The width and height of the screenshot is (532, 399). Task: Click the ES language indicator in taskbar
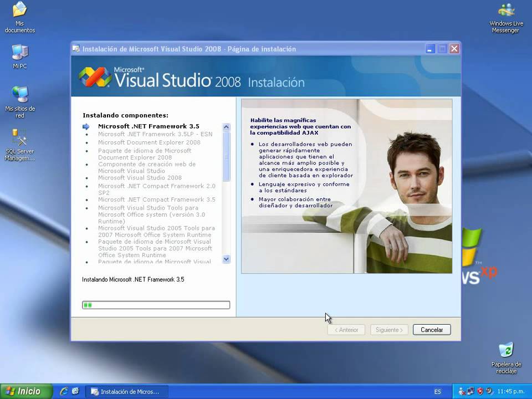pos(438,392)
